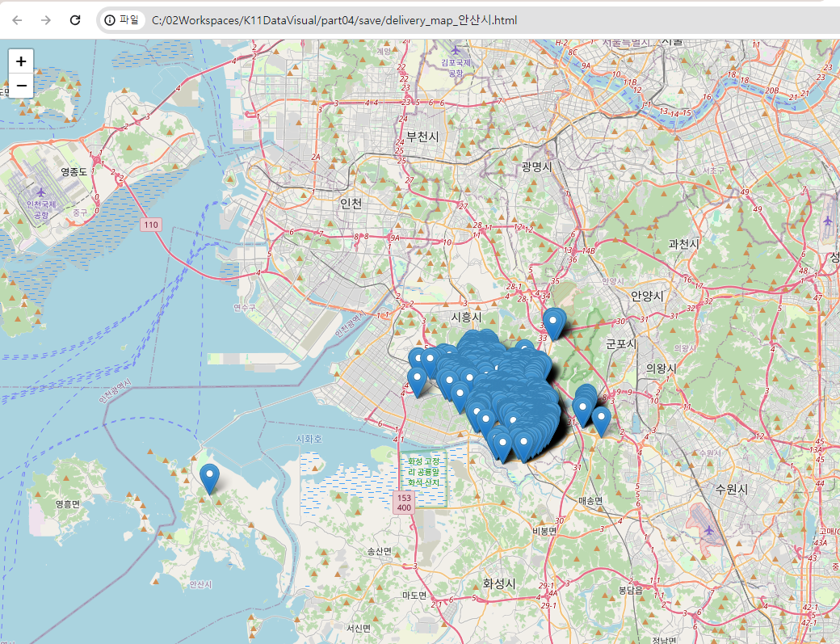The image size is (840, 644).
Task: Select the easternmost marker near route 31
Action: point(601,421)
